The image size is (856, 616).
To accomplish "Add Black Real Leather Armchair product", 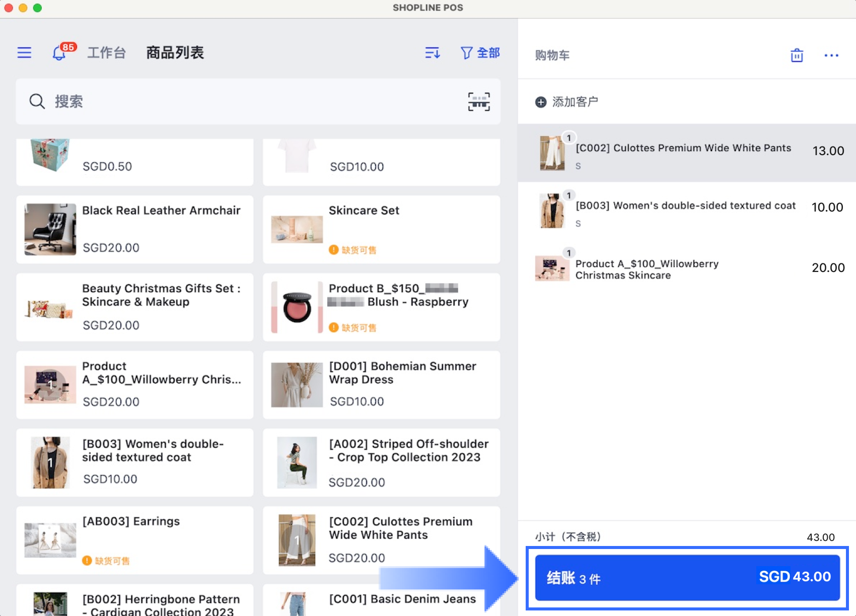I will [x=135, y=229].
